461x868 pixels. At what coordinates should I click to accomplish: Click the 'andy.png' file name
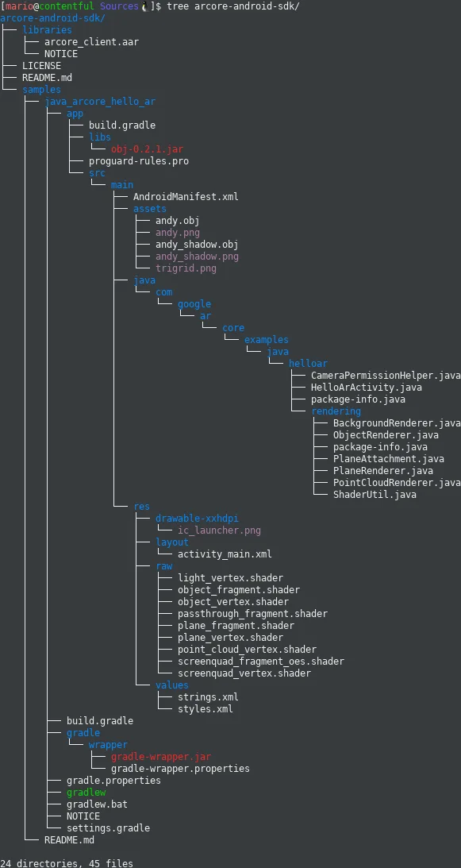point(177,233)
